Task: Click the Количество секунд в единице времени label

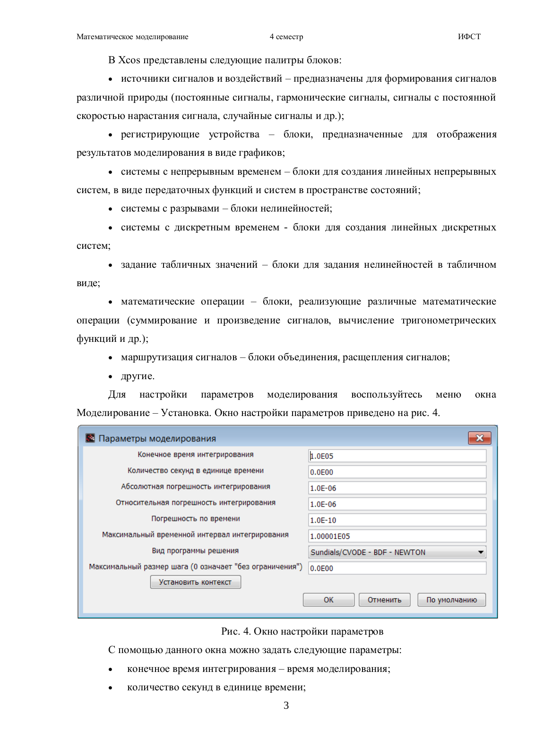Action: pos(196,470)
